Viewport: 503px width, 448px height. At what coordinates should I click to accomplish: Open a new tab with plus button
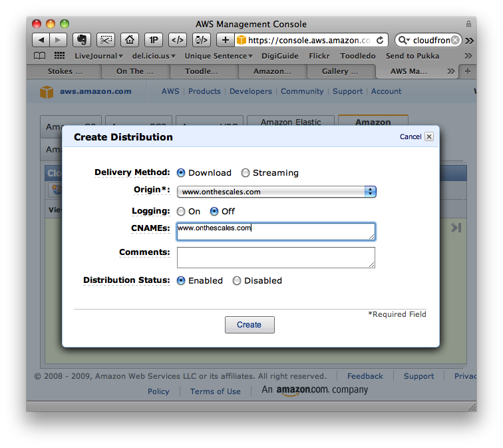468,71
